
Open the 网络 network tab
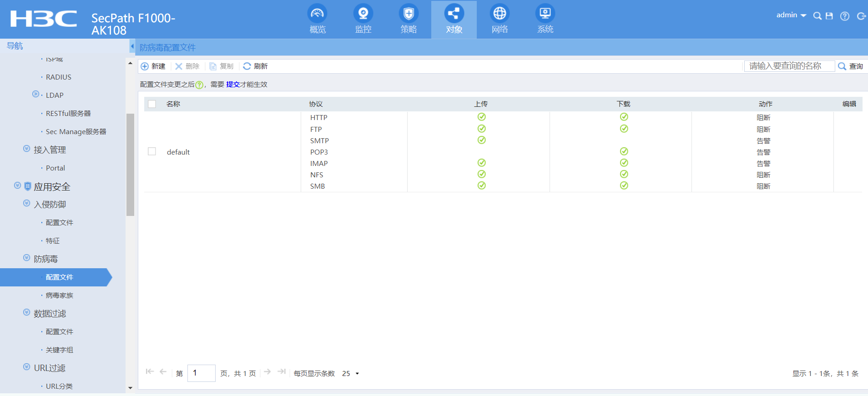click(x=500, y=20)
